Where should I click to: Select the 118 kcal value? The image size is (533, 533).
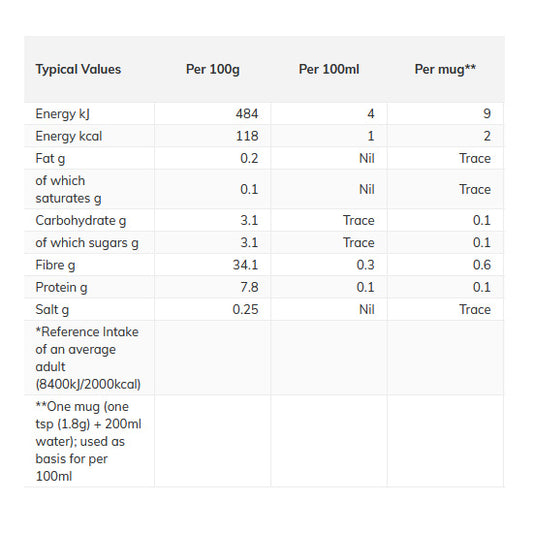[x=247, y=136]
